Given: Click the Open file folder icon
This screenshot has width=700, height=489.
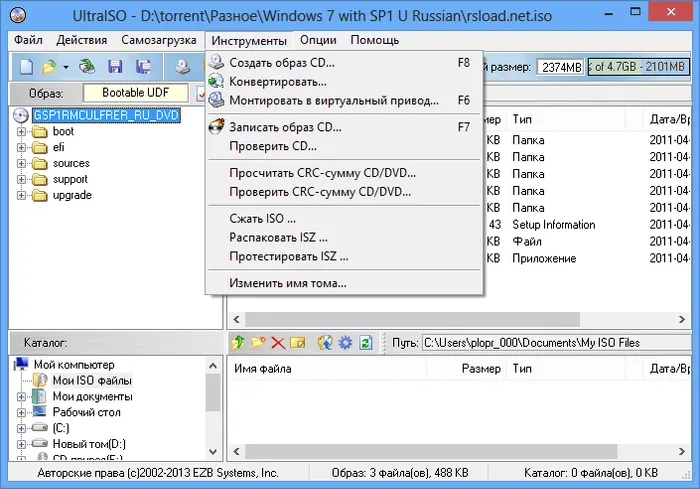Looking at the screenshot, I should (49, 67).
